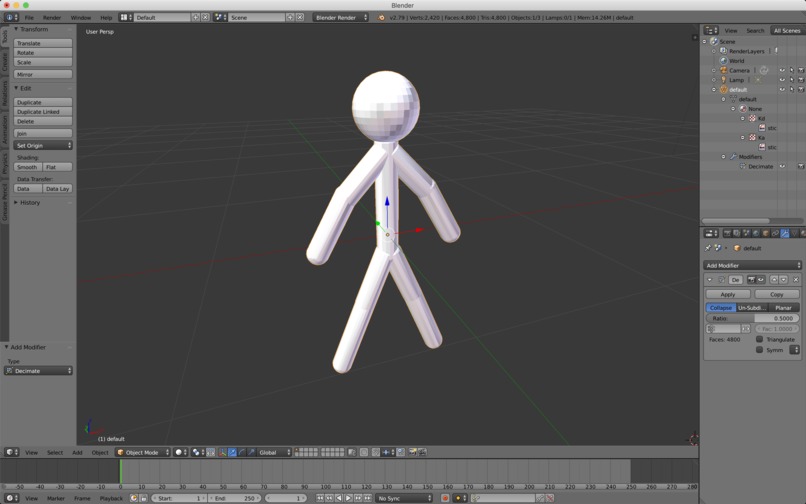This screenshot has width=806, height=504.
Task: Jump to the last frame of timeline
Action: (x=368, y=498)
